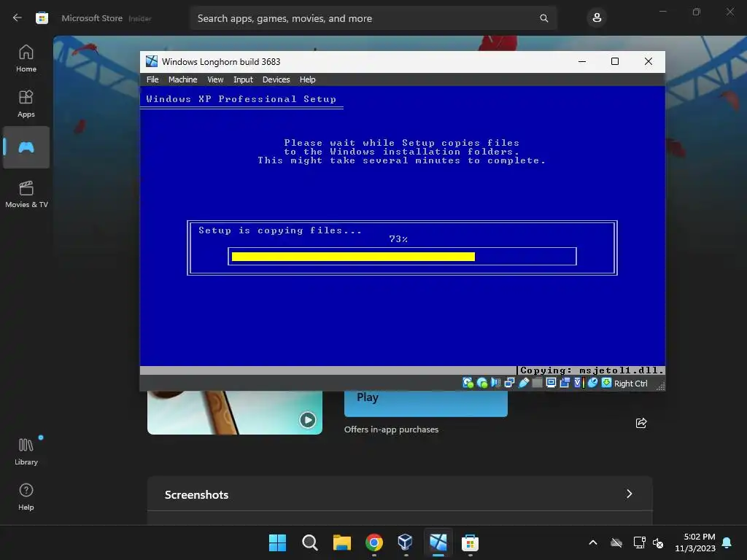This screenshot has width=747, height=560.
Task: Maximize the Windows Longhorn build 3683 window
Action: tap(615, 61)
